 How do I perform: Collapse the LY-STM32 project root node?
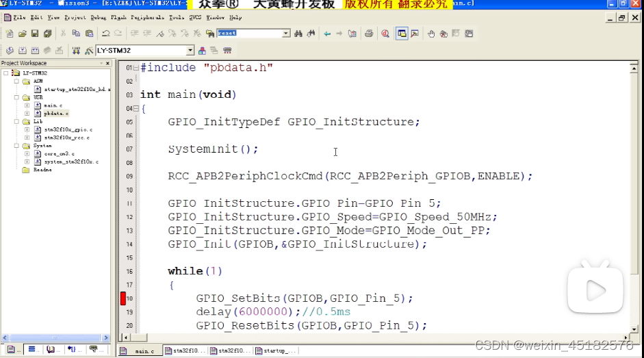click(5, 73)
